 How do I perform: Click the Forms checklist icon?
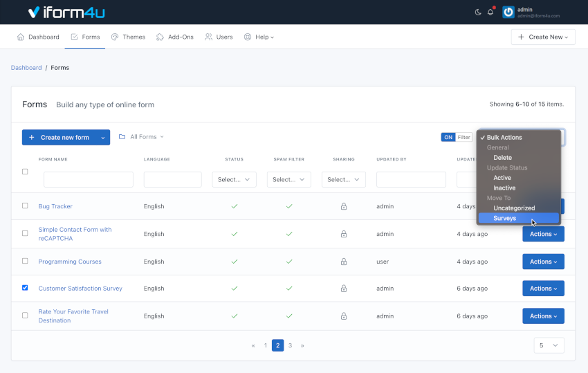[x=74, y=37]
